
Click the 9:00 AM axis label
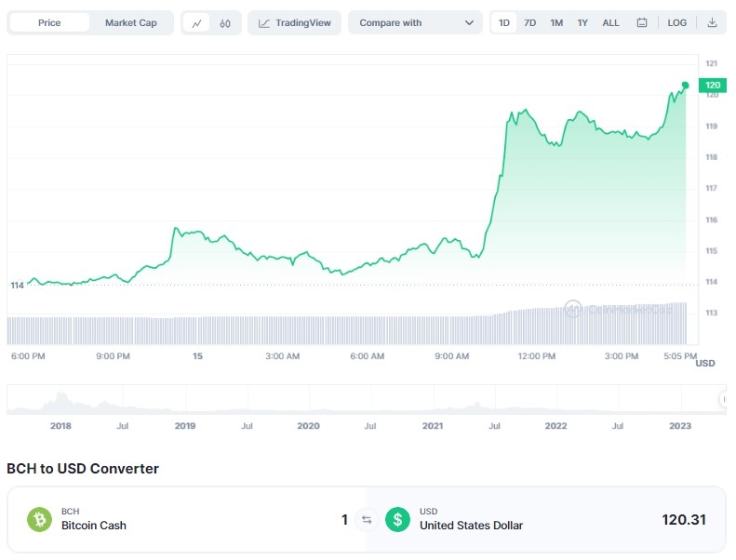tap(452, 356)
